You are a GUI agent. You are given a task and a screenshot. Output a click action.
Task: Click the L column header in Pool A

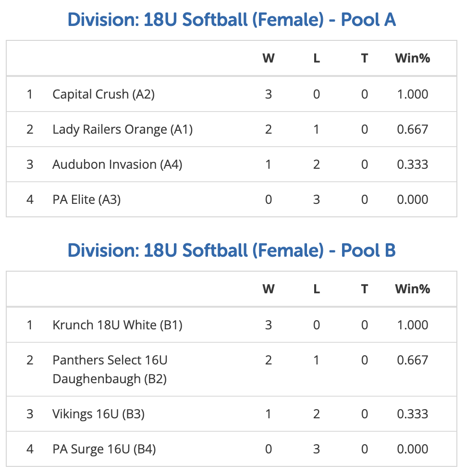tap(317, 58)
